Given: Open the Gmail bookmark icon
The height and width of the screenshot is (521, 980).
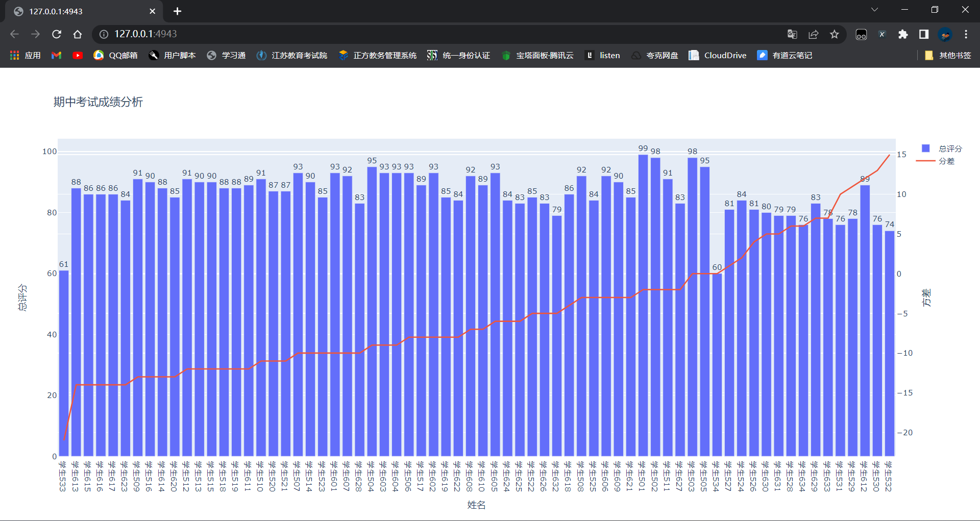Looking at the screenshot, I should pyautogui.click(x=57, y=55).
